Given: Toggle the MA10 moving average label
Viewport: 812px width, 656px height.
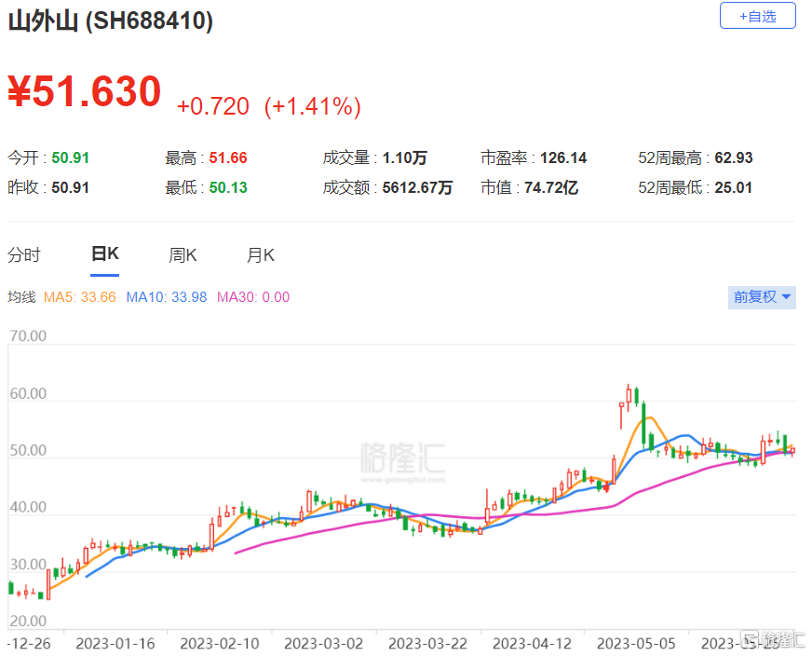Looking at the screenshot, I should tap(166, 297).
